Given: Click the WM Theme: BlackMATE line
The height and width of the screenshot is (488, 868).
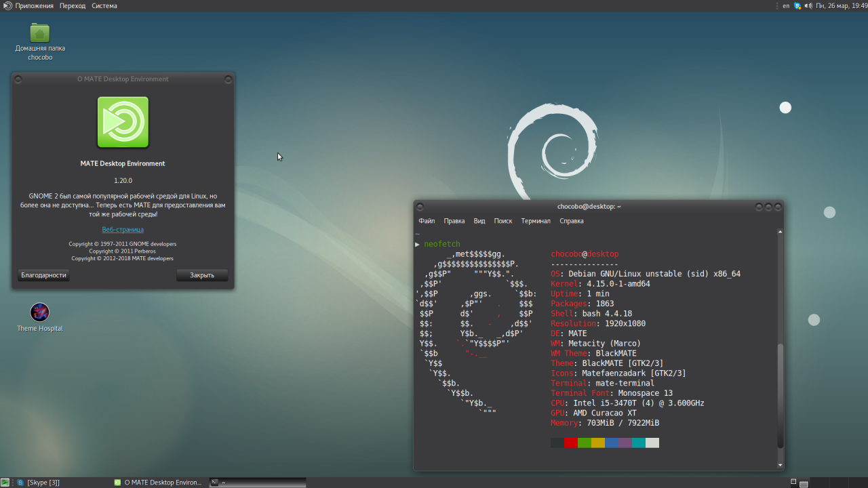Looking at the screenshot, I should pyautogui.click(x=593, y=353).
